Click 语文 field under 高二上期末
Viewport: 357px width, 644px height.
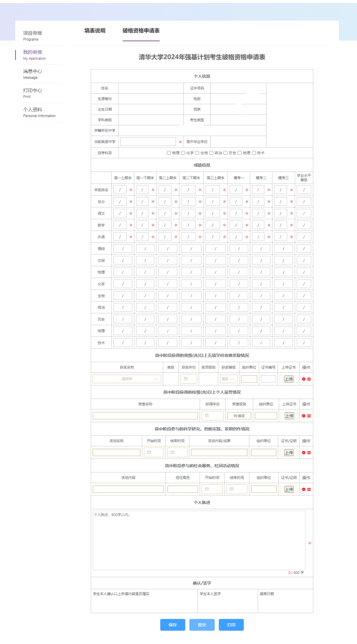click(165, 213)
